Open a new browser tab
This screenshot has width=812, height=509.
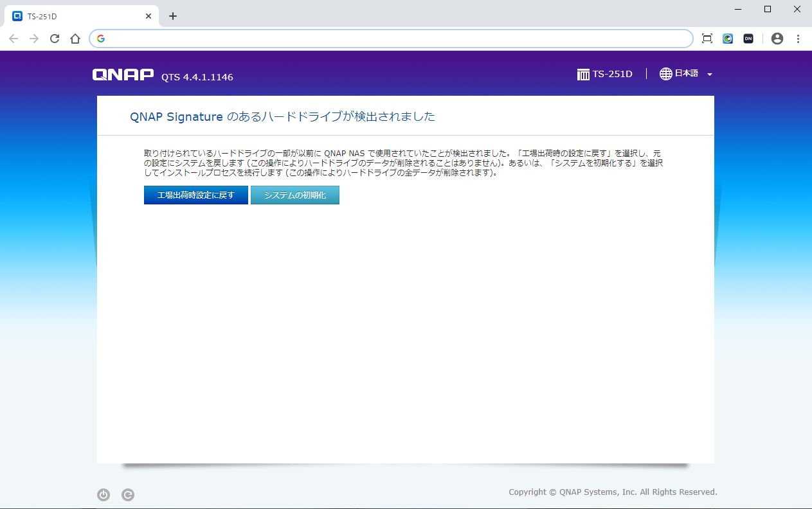(x=172, y=16)
